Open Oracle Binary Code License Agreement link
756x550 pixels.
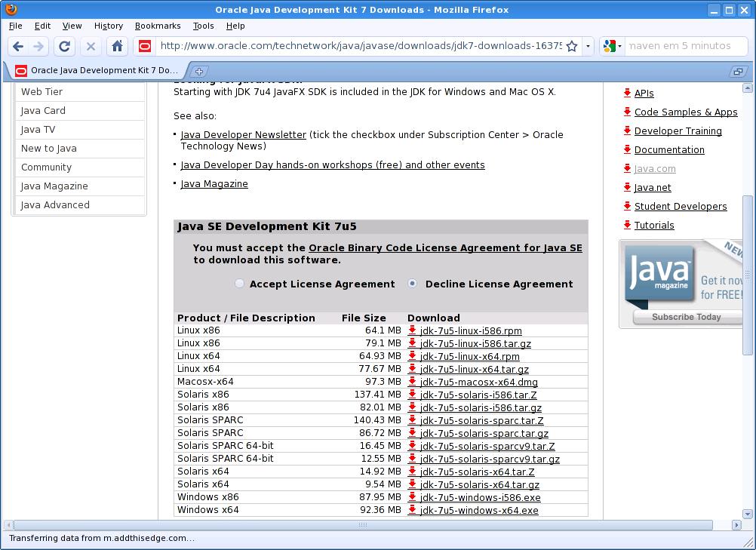[x=445, y=247]
